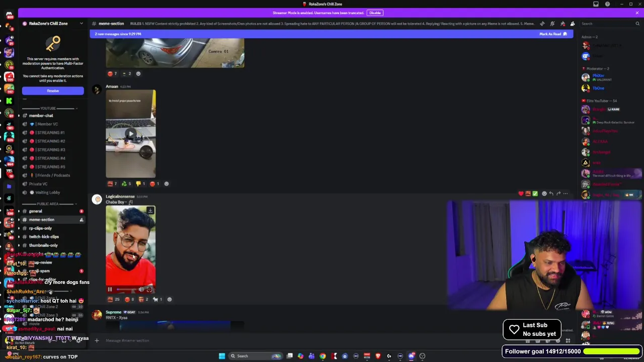Open the Threads icon in channel header
Viewport: 644px width, 362px height.
(x=542, y=24)
